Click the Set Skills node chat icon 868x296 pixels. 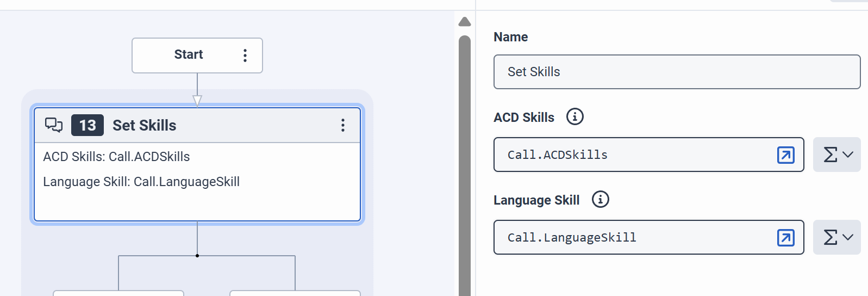[x=54, y=125]
